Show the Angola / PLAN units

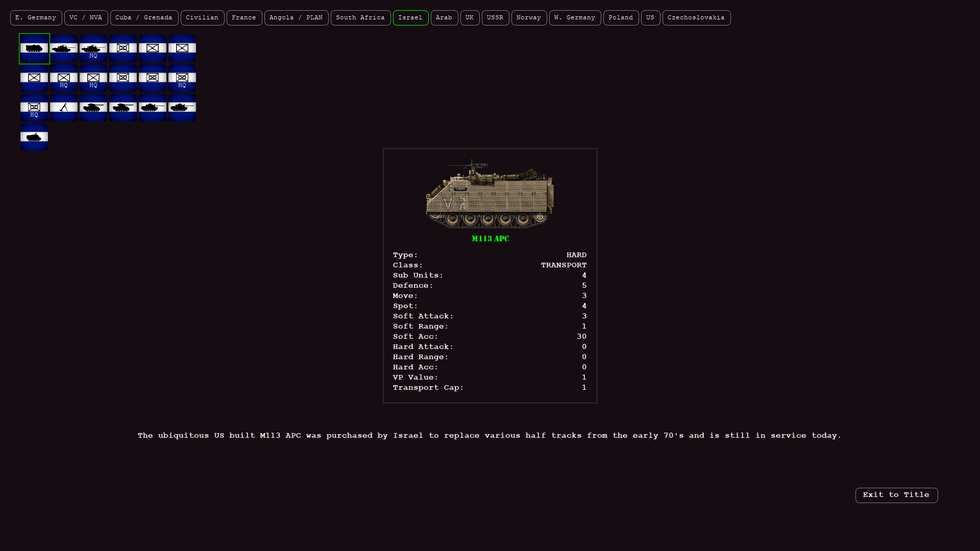tap(296, 18)
